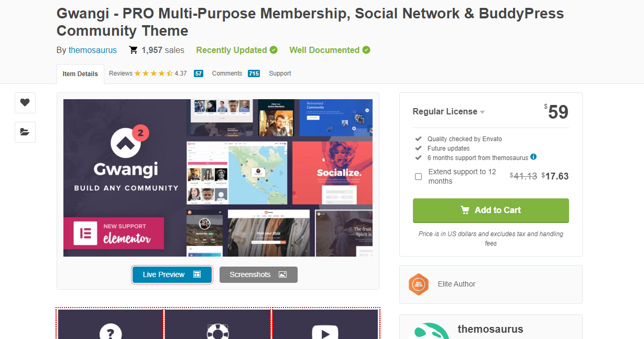Switch to the Reviews tab

(148, 73)
